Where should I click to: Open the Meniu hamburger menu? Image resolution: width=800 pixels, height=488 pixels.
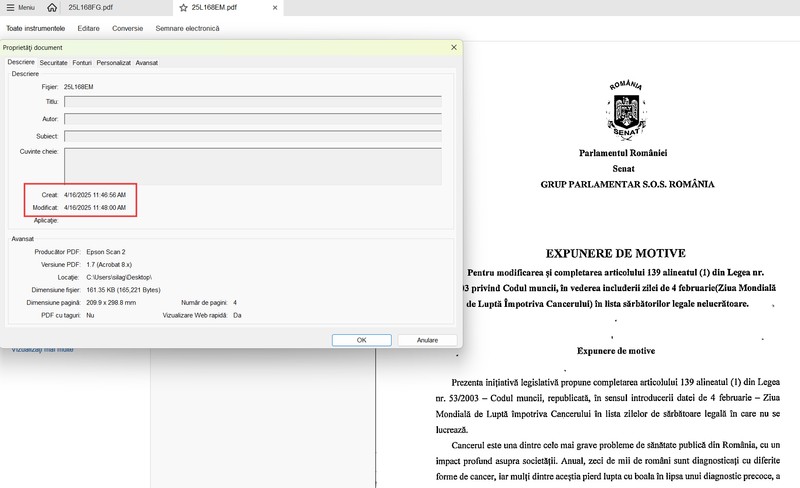(20, 8)
